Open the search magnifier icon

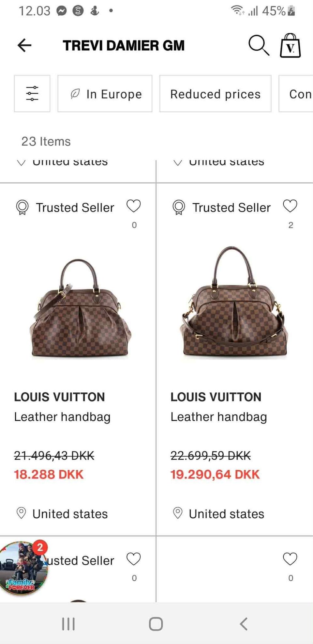[x=259, y=45]
